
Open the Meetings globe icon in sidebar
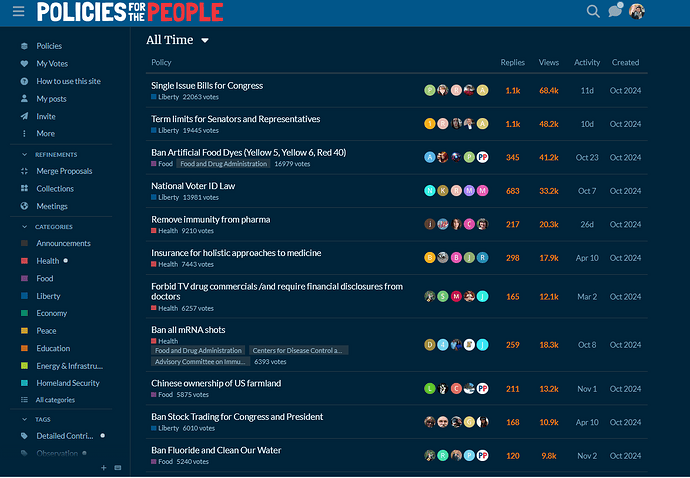(x=24, y=206)
